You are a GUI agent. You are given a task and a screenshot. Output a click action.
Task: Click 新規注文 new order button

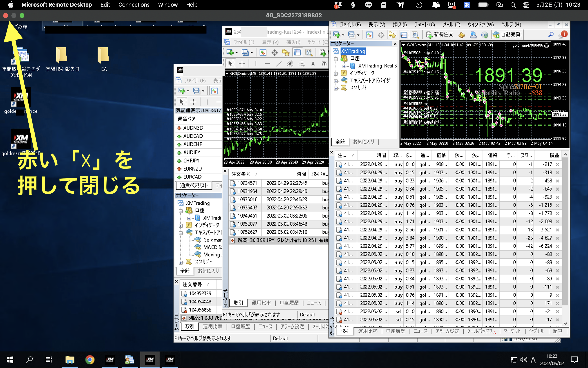440,35
